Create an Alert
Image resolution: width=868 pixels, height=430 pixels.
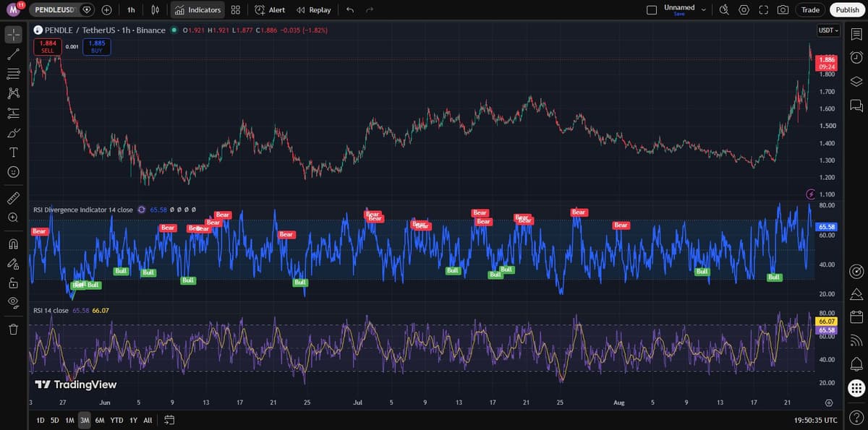pos(270,10)
